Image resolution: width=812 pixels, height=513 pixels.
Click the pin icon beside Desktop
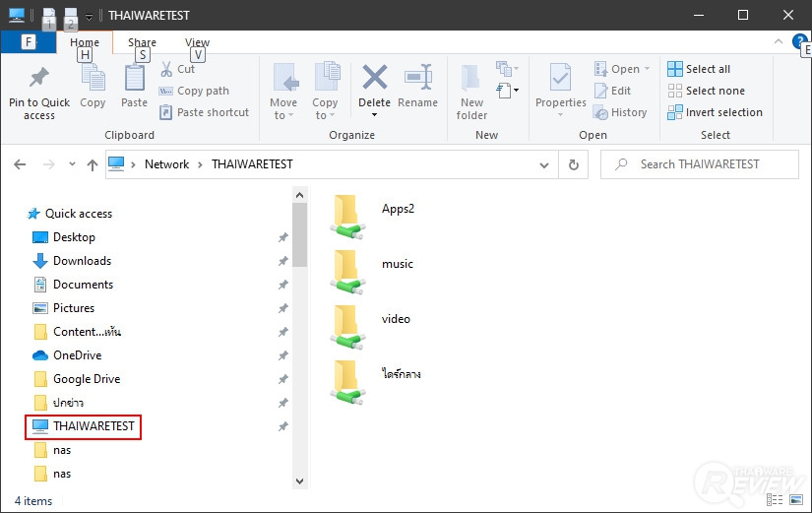(282, 237)
